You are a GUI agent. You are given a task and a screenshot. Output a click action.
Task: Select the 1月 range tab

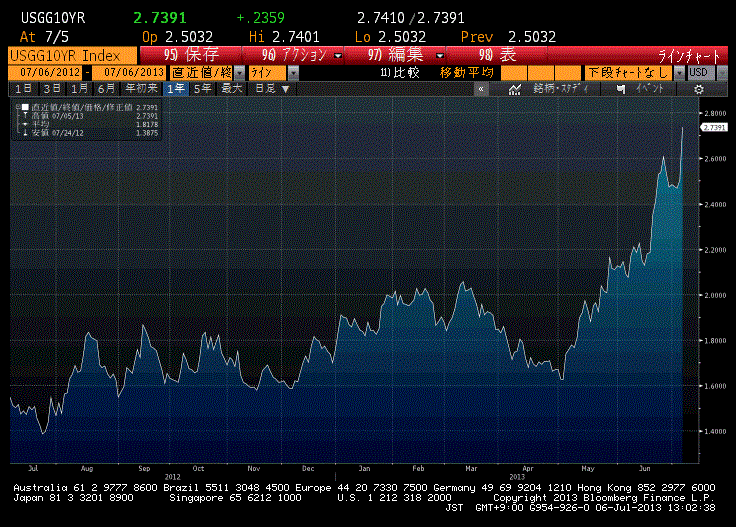[x=79, y=89]
